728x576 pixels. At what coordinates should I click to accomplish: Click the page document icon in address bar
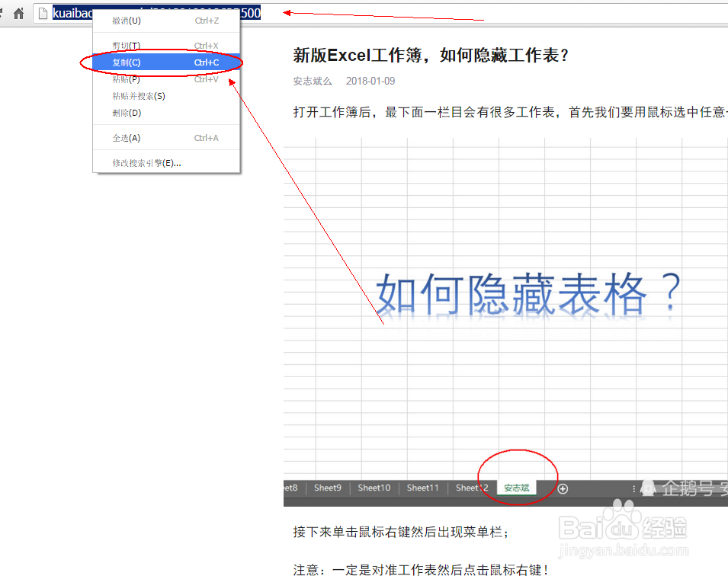coord(43,14)
